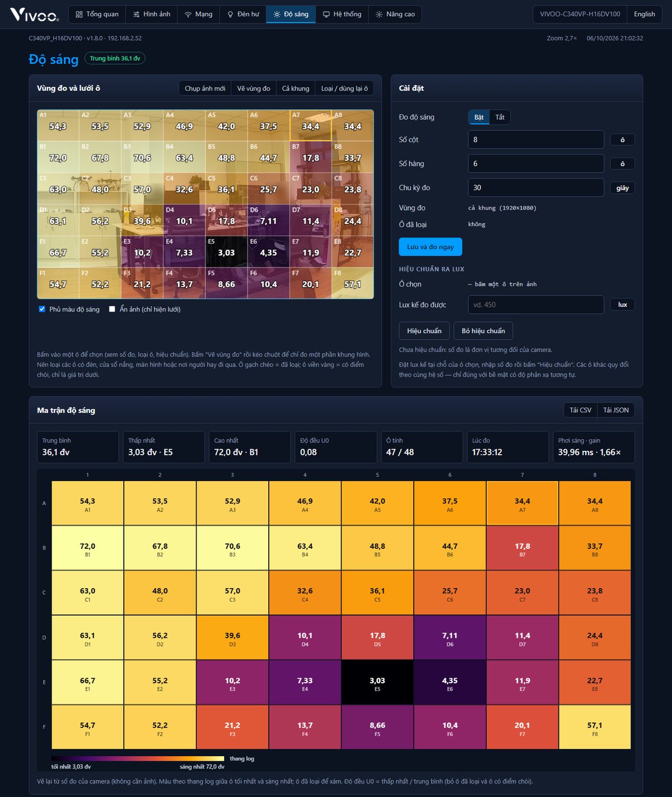Click the Phơi sáng · gain stat
672x797 pixels.
coord(594,447)
